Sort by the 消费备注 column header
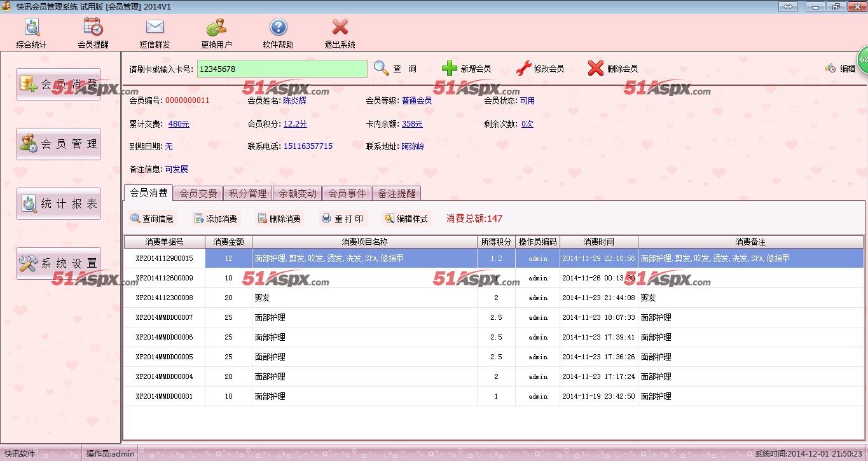This screenshot has height=461, width=868. [751, 242]
